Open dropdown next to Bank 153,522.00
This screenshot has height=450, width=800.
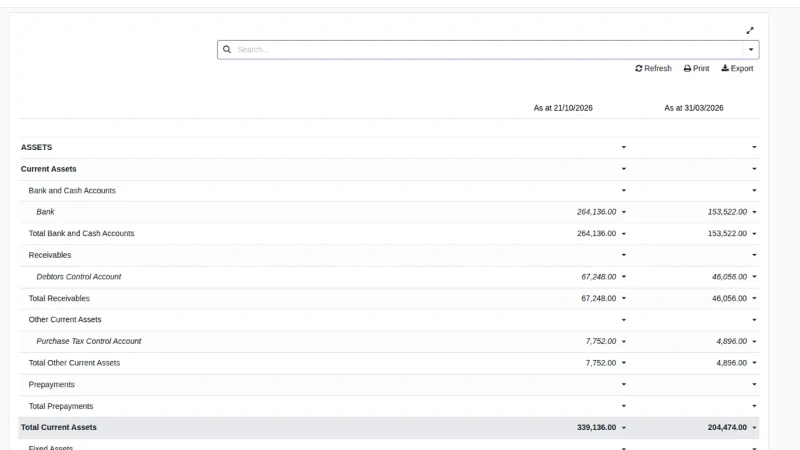coord(754,212)
